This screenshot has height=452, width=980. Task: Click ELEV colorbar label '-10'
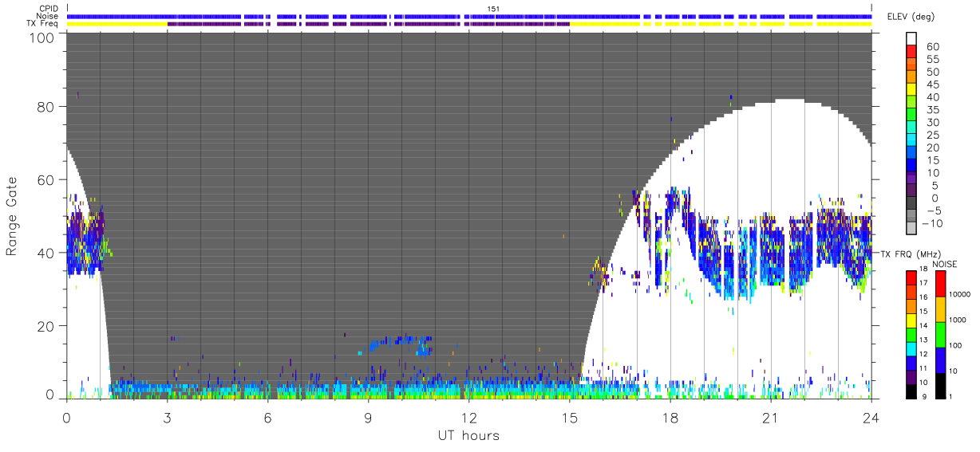pyautogui.click(x=934, y=223)
